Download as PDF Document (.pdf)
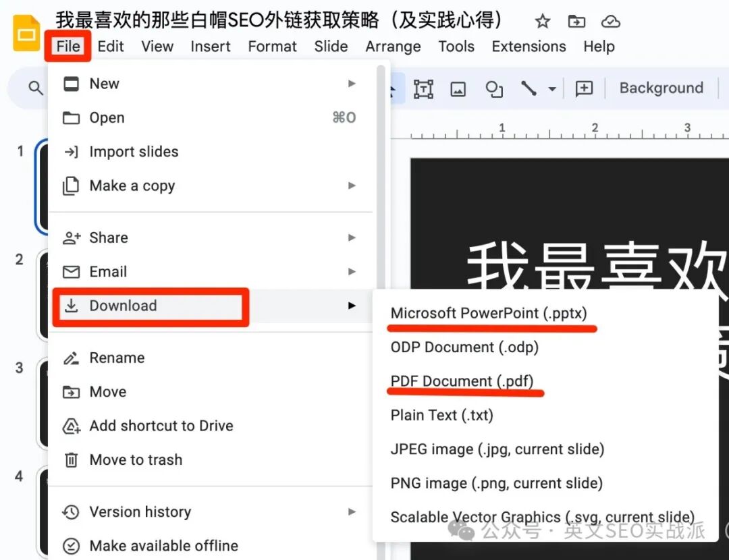The image size is (729, 560). (x=545, y=381)
